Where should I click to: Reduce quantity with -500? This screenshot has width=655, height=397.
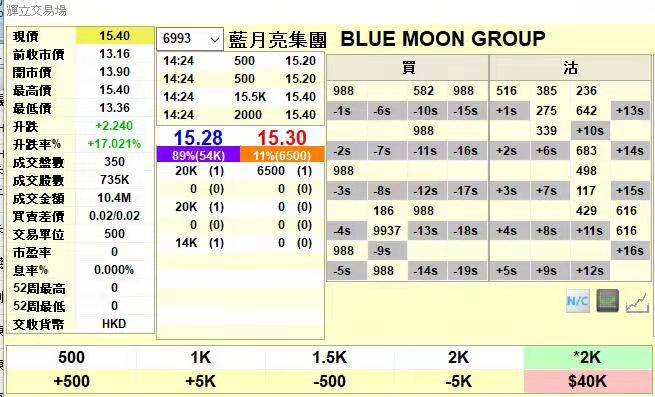click(x=330, y=381)
